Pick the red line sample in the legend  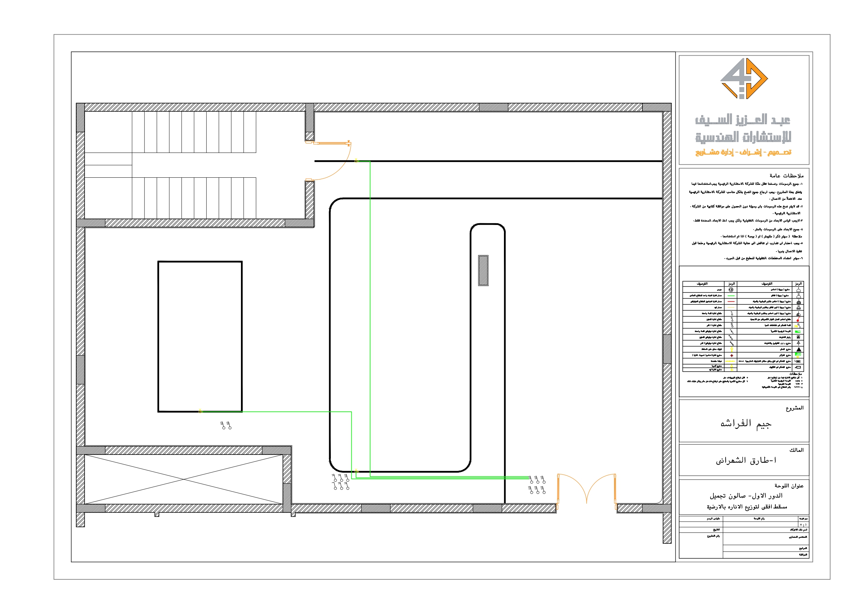731,302
